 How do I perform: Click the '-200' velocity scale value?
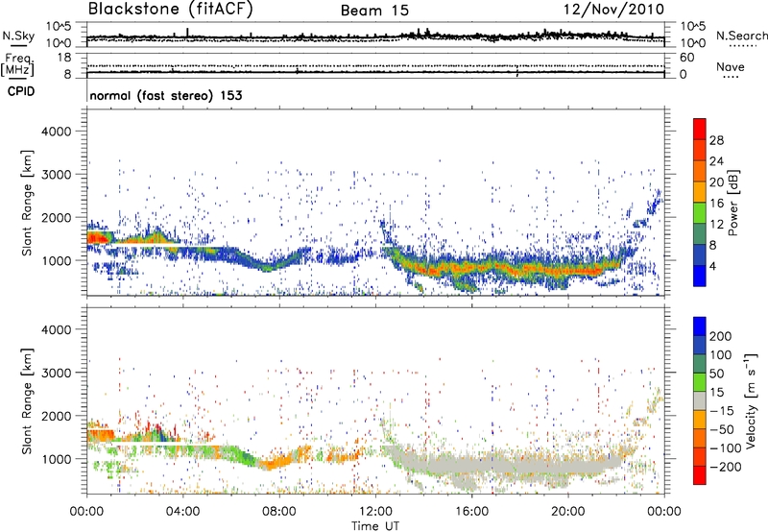pyautogui.click(x=726, y=467)
